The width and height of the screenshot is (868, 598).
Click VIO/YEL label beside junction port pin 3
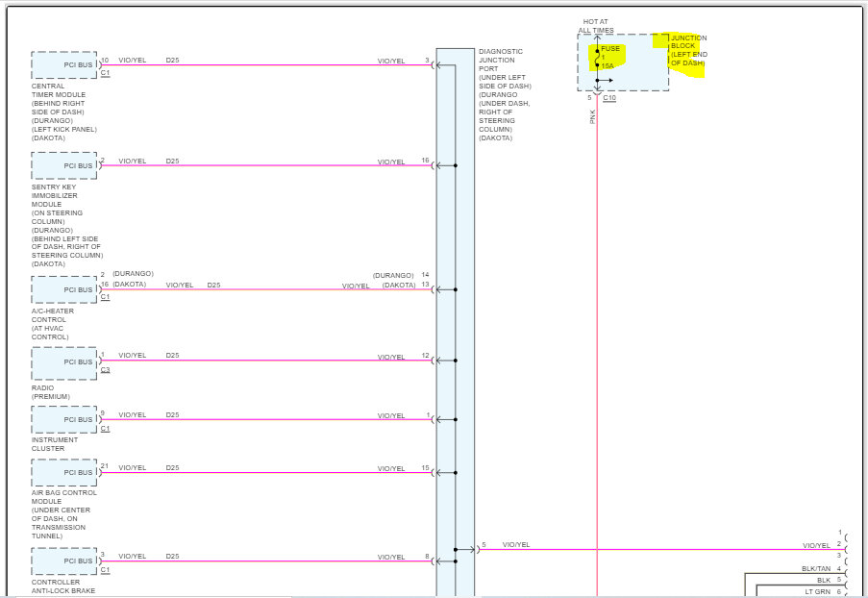[x=391, y=61]
